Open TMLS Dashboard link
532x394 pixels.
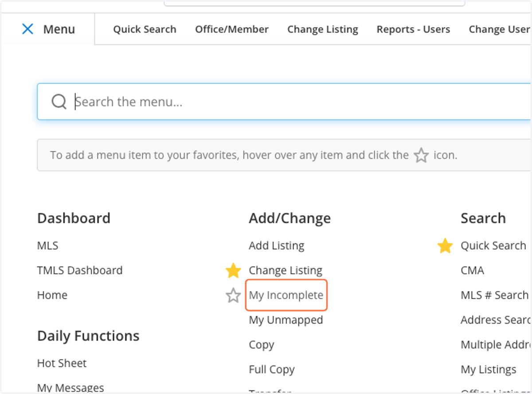[80, 270]
